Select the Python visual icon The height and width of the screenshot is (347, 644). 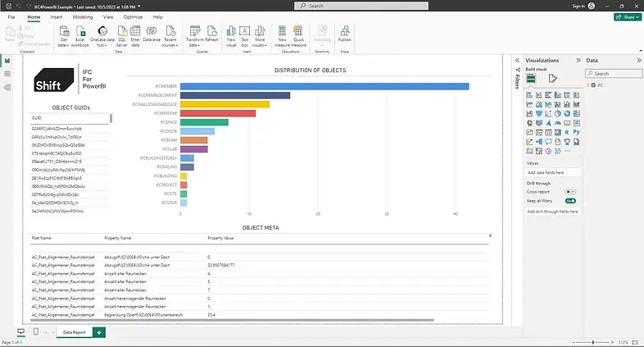tap(577, 130)
